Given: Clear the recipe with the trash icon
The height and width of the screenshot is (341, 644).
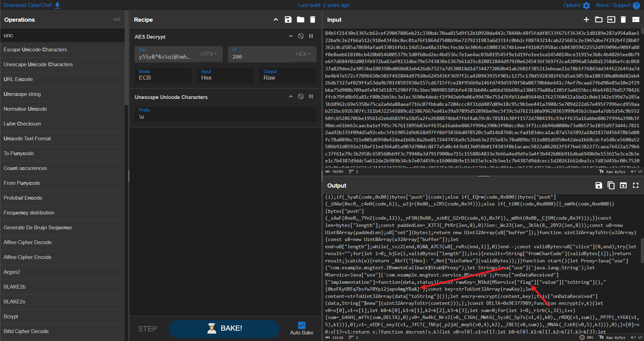Looking at the screenshot, I should pyautogui.click(x=313, y=20).
